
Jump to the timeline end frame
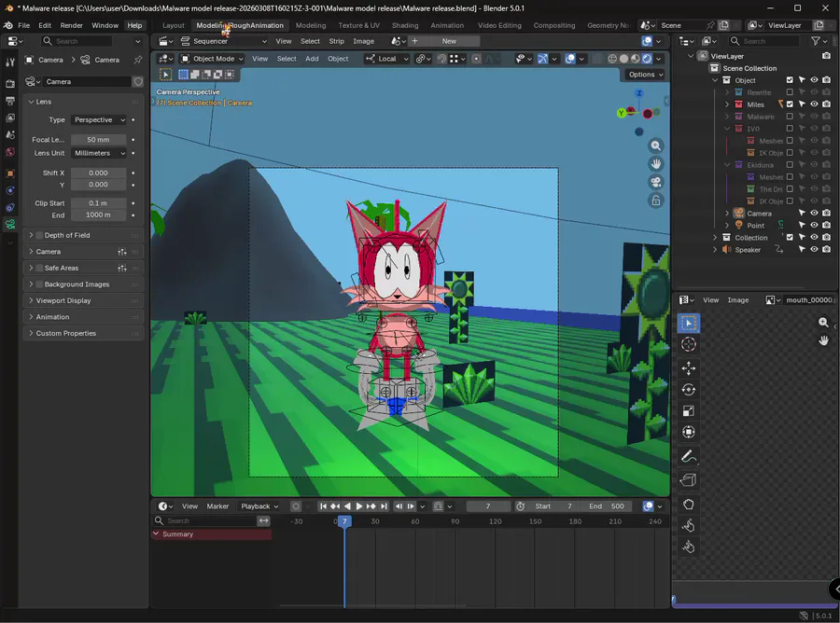click(384, 506)
